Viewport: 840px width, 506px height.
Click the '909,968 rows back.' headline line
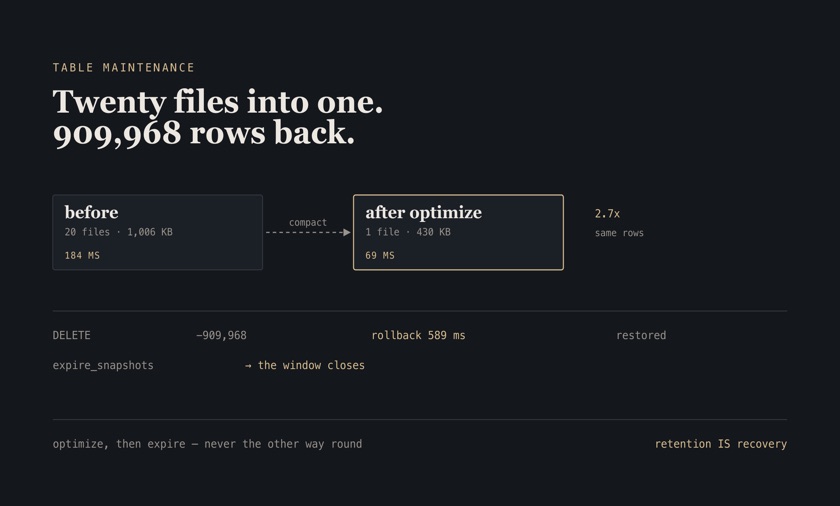coord(204,133)
